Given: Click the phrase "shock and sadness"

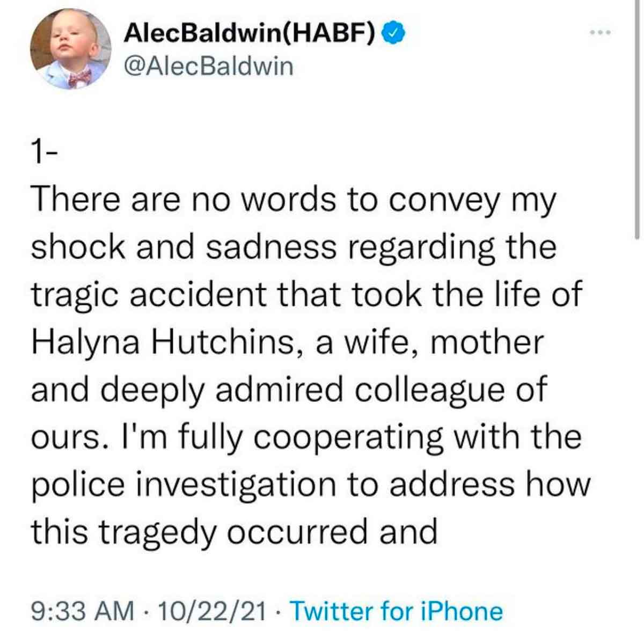Looking at the screenshot, I should pyautogui.click(x=184, y=247).
